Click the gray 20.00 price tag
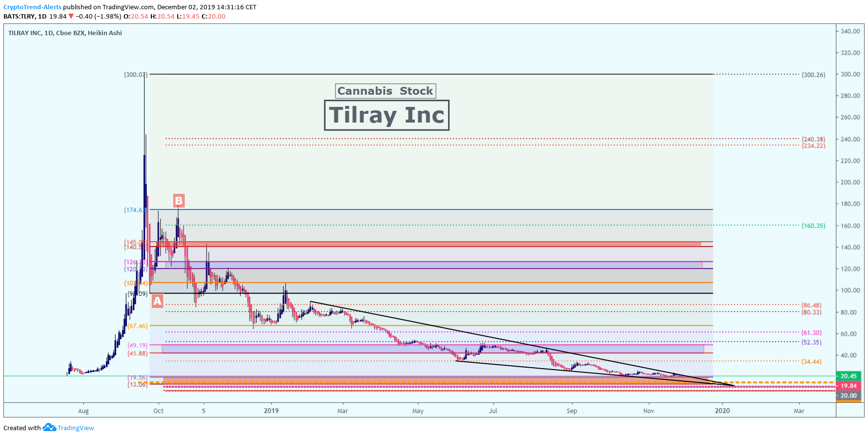Image resolution: width=868 pixels, height=437 pixels. tap(848, 395)
